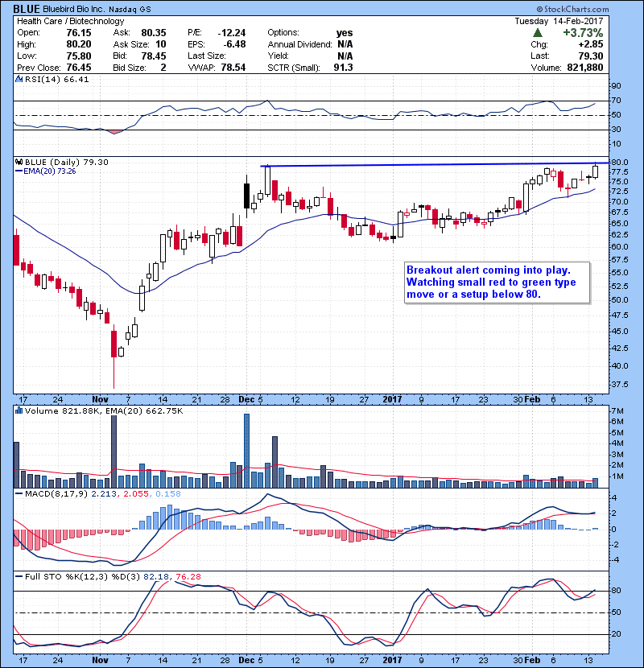
Task: Select the Bluebird Bio Inc. company name
Action: click(74, 9)
